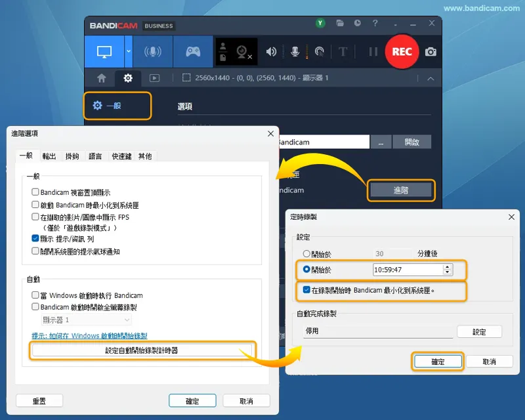Screen dimensions: 525x420
Task: Switch to 其他 tab
Action: 145,156
